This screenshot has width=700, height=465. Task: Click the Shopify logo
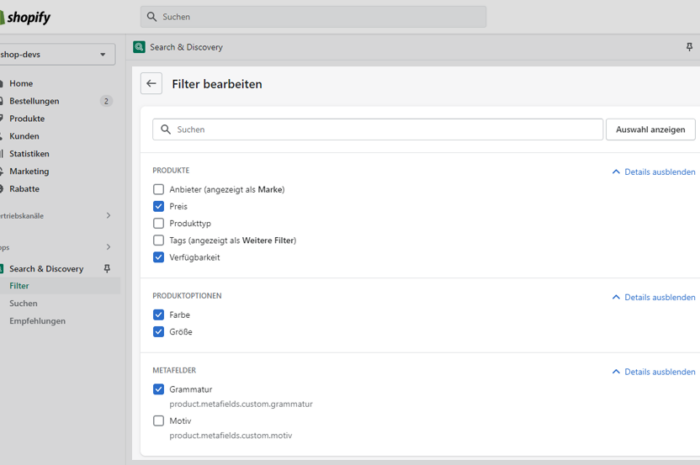pyautogui.click(x=25, y=17)
